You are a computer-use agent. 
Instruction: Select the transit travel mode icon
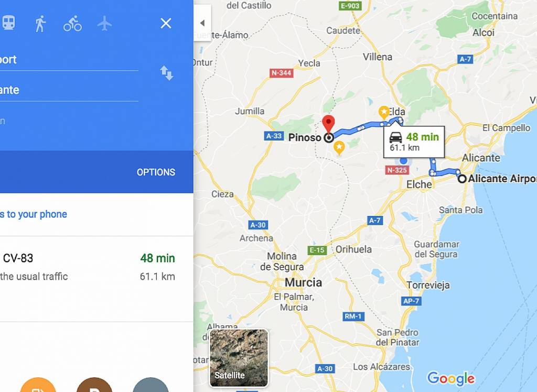click(x=8, y=23)
